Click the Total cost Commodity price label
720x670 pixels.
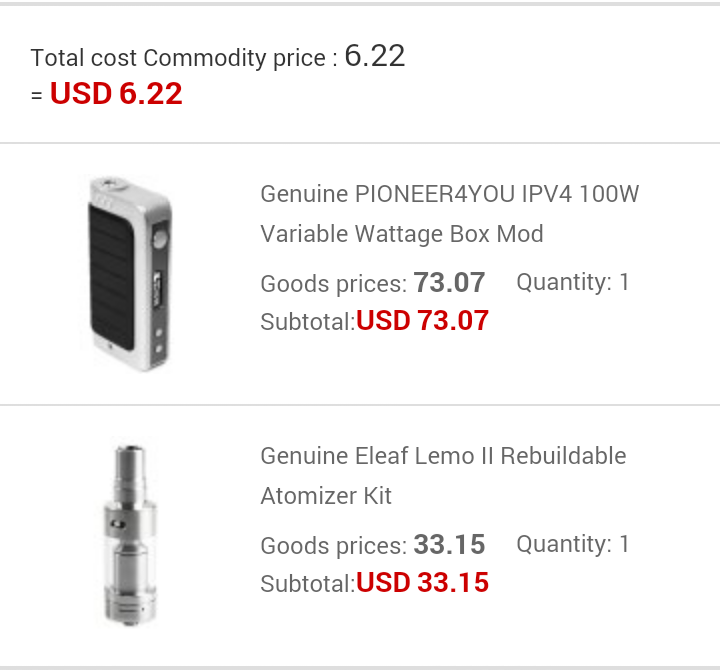pyautogui.click(x=178, y=59)
